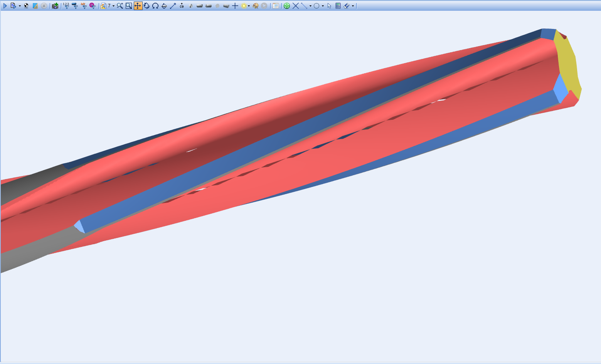Select the 3D rotate tool icon
601x364 pixels.
(146, 6)
